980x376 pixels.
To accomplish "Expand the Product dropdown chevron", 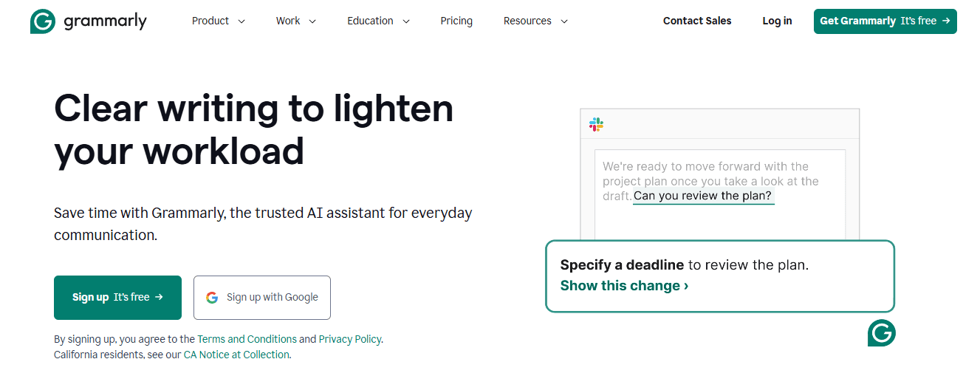I will [x=241, y=21].
